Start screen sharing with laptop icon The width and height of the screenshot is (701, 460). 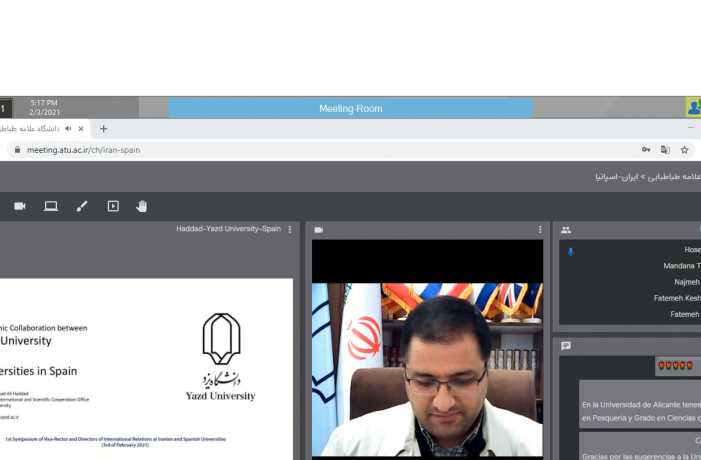tap(51, 206)
